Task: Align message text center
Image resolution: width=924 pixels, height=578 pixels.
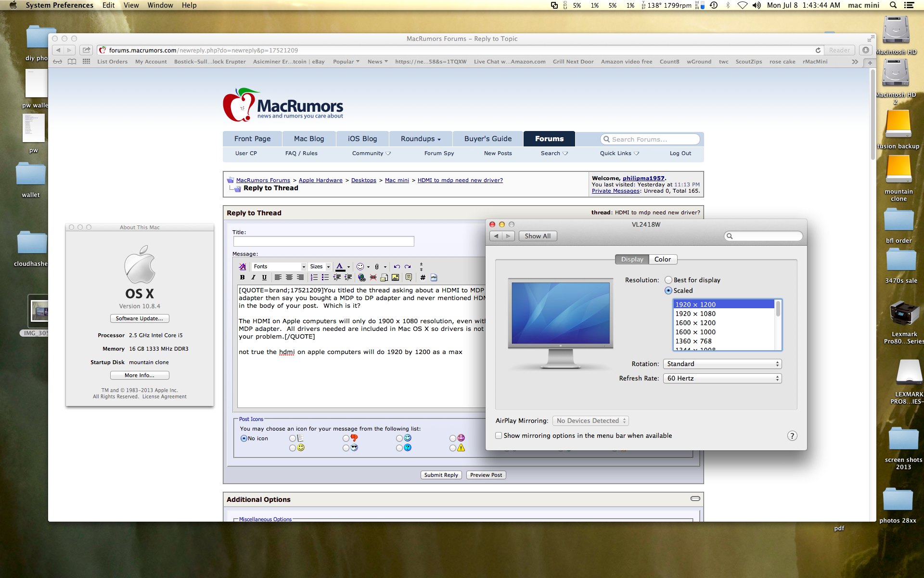Action: 289,277
